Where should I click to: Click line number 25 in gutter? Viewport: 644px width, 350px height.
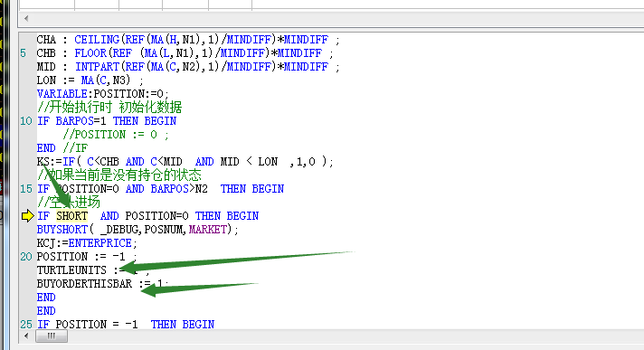click(26, 325)
